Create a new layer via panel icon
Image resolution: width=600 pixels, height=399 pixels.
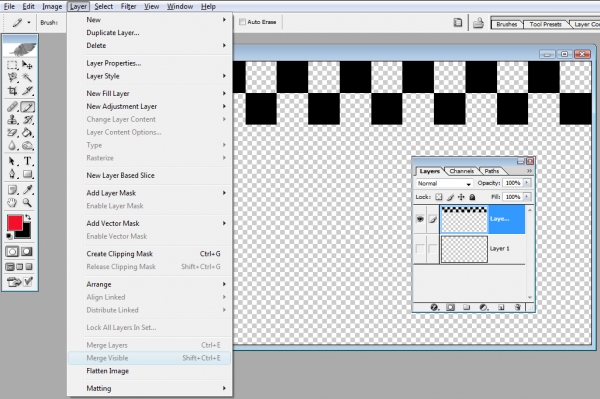tap(501, 307)
